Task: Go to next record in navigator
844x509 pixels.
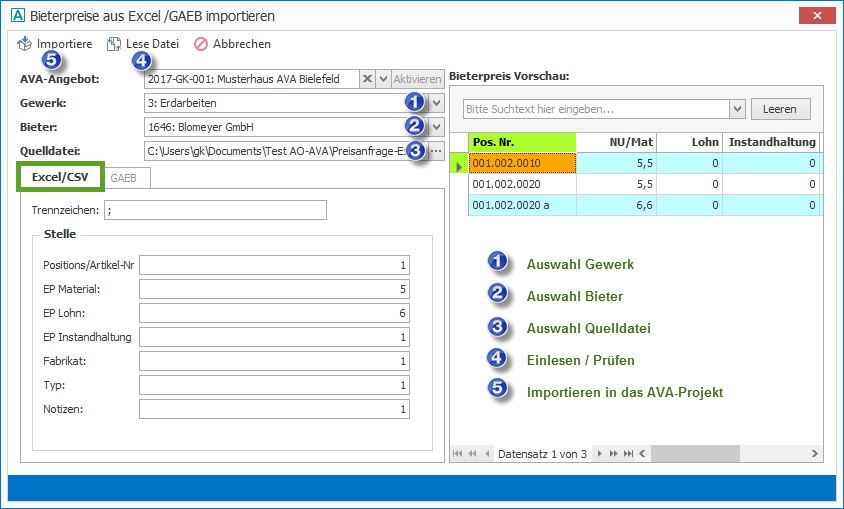Action: 600,454
